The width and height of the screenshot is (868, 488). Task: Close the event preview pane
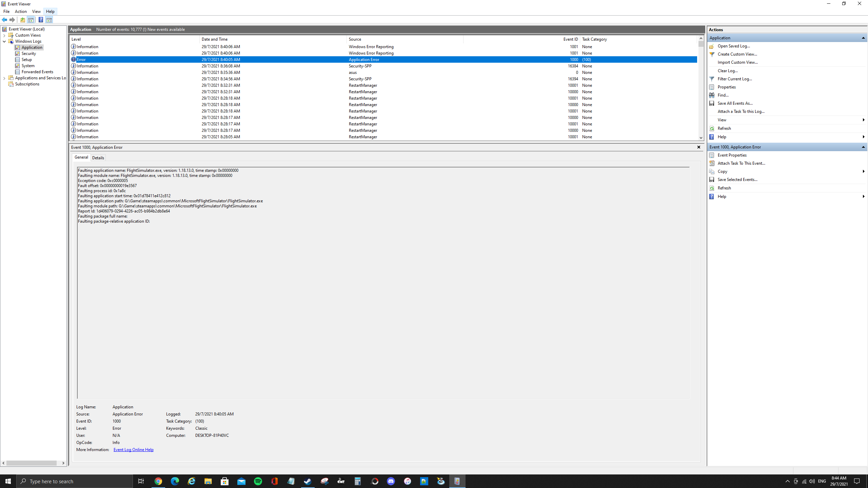tap(698, 147)
